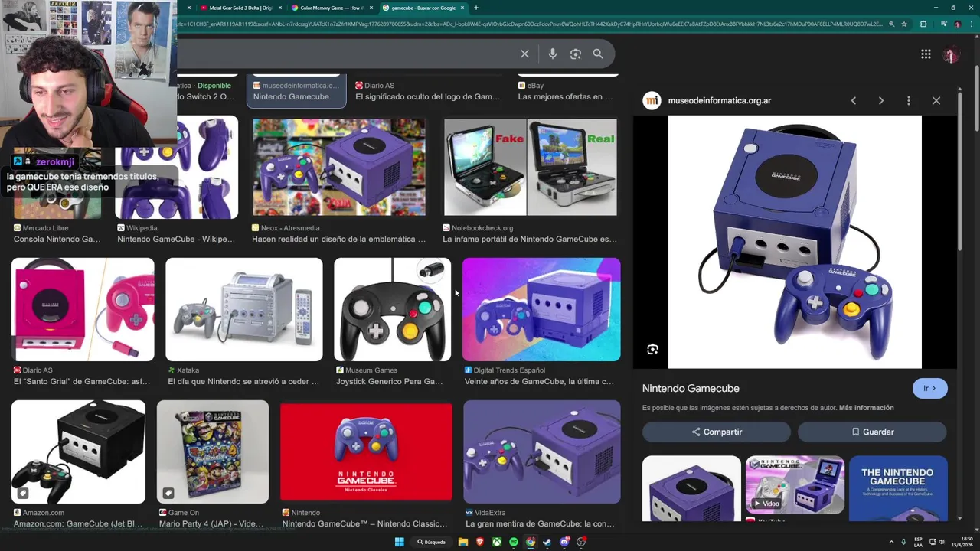Open Neox Atresmedia GameCube thumbnail

click(338, 168)
